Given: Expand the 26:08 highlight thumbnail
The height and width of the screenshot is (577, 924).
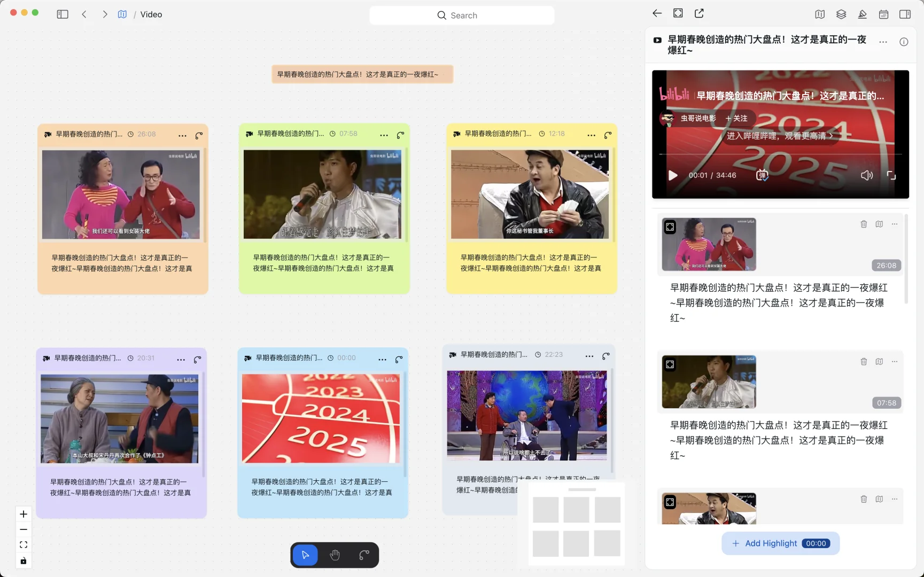Looking at the screenshot, I should point(670,227).
